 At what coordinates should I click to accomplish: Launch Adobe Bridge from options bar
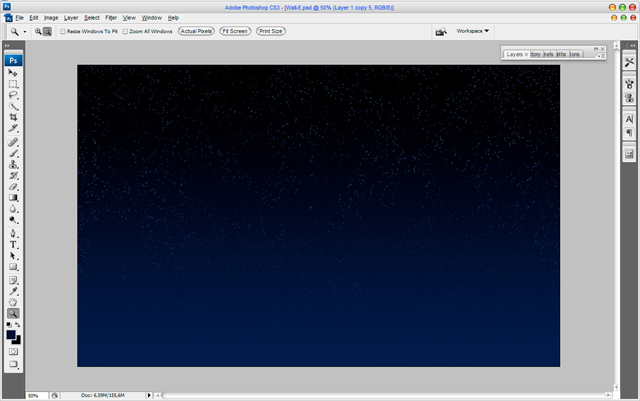441,31
